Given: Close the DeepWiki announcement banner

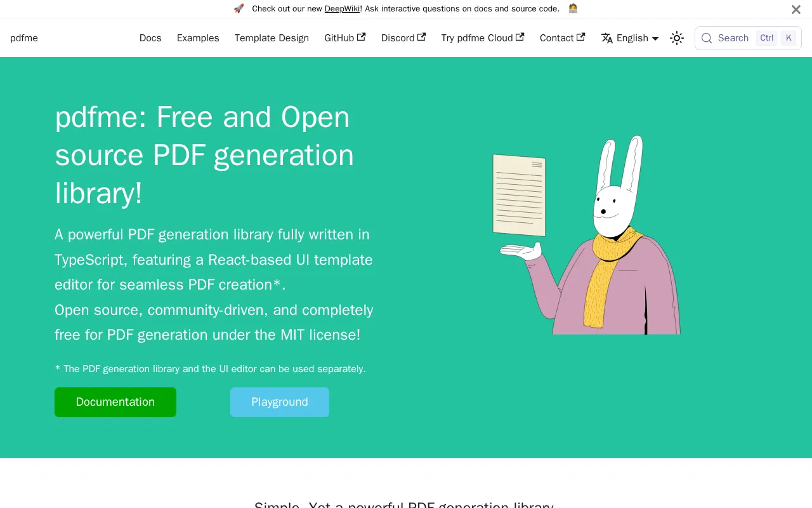Looking at the screenshot, I should click(796, 10).
